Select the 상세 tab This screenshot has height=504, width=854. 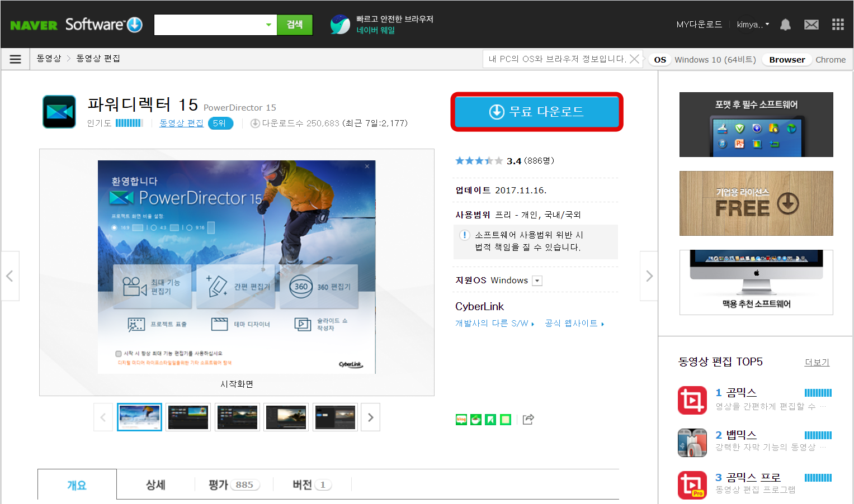coord(155,484)
